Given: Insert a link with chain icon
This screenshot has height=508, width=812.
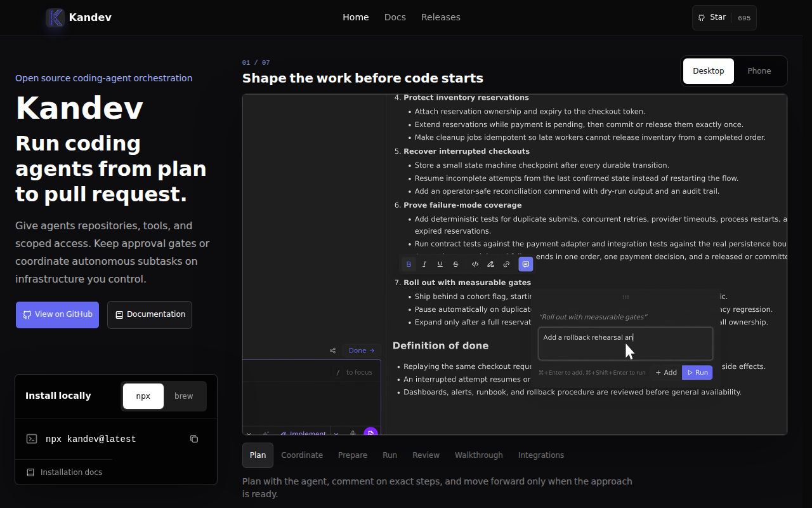Looking at the screenshot, I should pos(506,264).
